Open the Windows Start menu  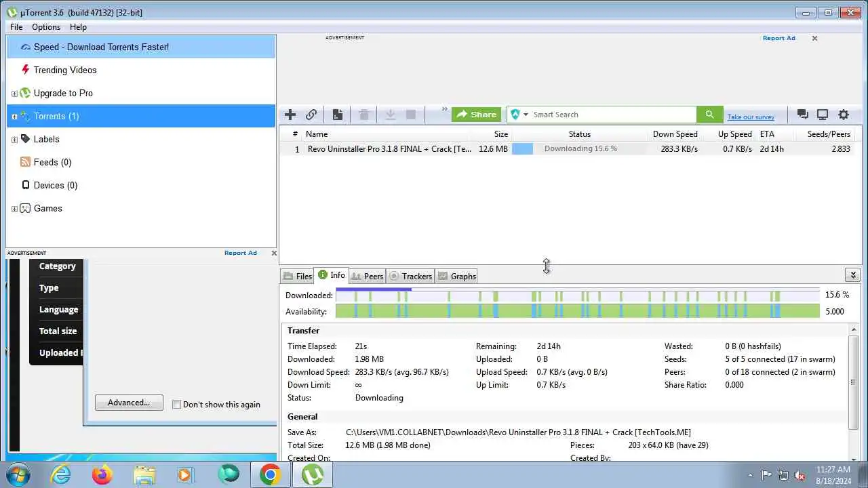coord(16,475)
